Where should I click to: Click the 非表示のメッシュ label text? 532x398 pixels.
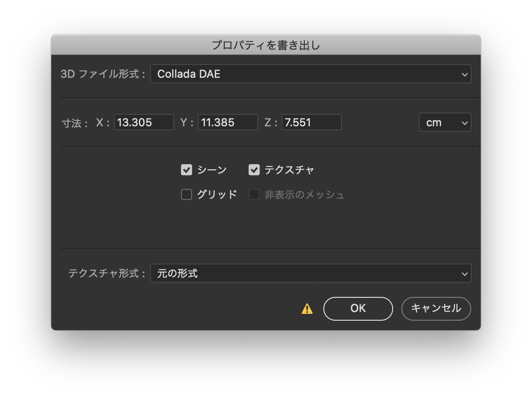click(x=304, y=195)
